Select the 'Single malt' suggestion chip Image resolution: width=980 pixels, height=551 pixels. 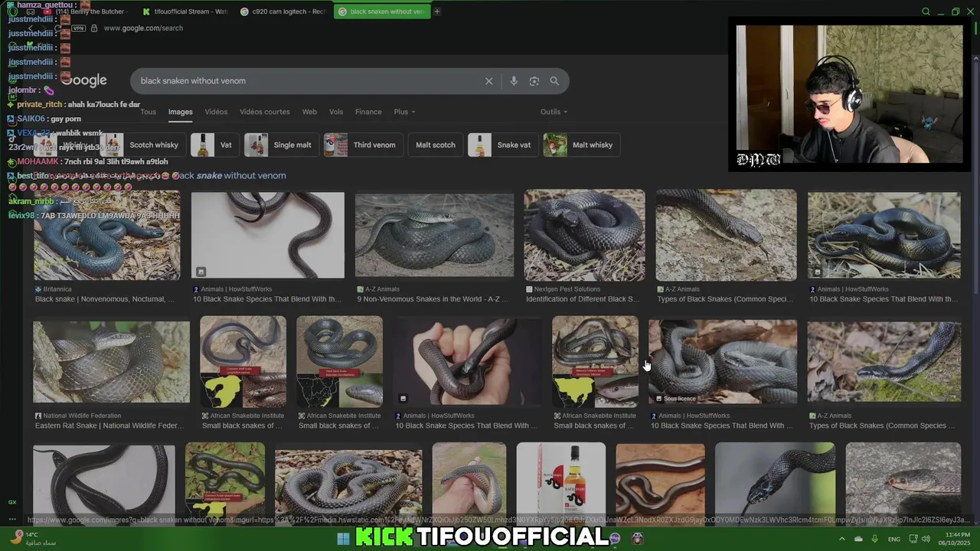point(281,145)
